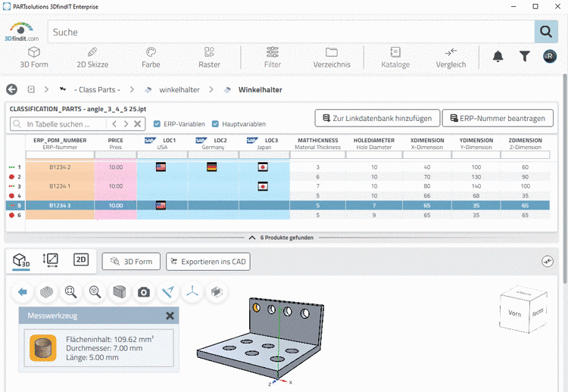Select table row with ERP number B1234 2
This screenshot has width=568, height=392.
[x=278, y=166]
